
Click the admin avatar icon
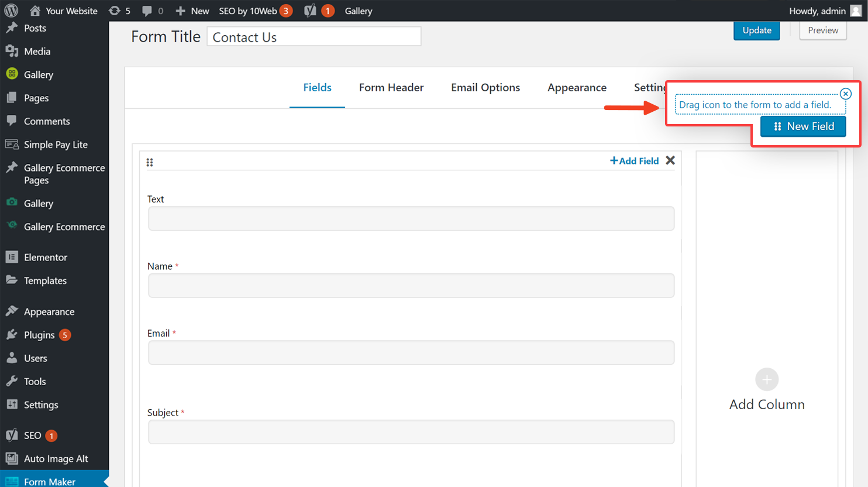point(856,11)
